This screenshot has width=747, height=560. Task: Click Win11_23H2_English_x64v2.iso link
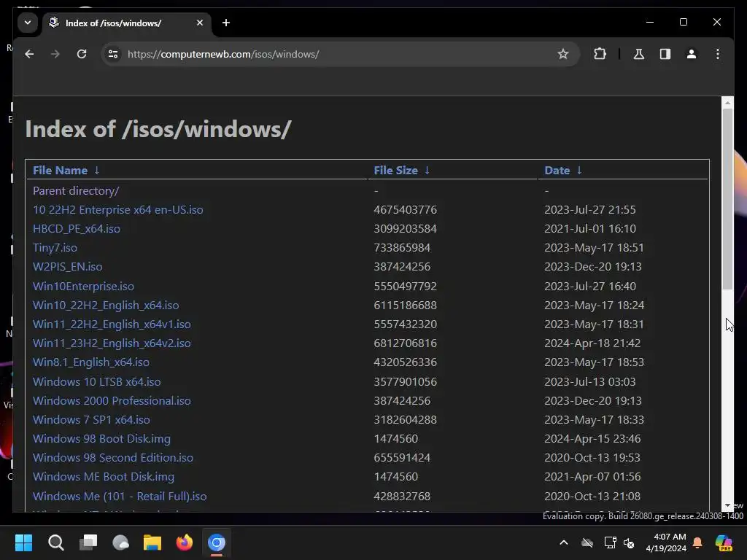pyautogui.click(x=112, y=343)
